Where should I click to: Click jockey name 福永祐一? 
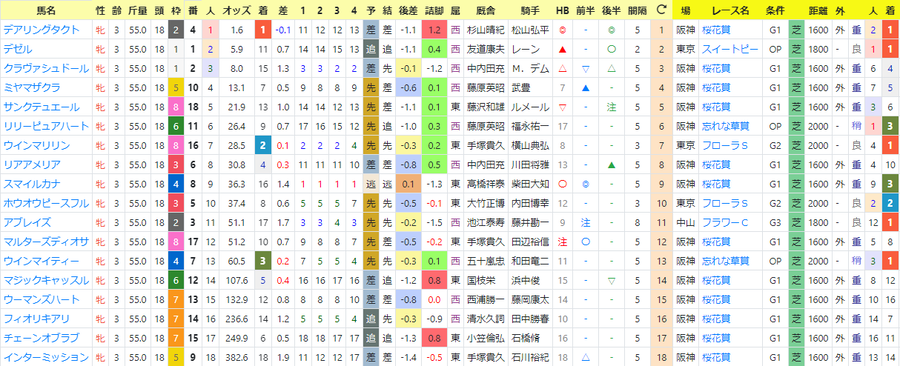tap(530, 126)
